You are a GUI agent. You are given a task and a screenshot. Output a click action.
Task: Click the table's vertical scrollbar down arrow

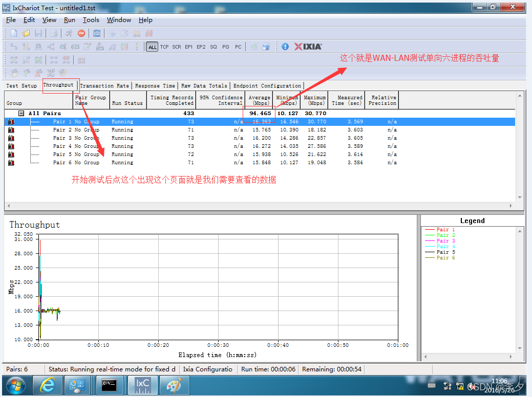(520, 197)
